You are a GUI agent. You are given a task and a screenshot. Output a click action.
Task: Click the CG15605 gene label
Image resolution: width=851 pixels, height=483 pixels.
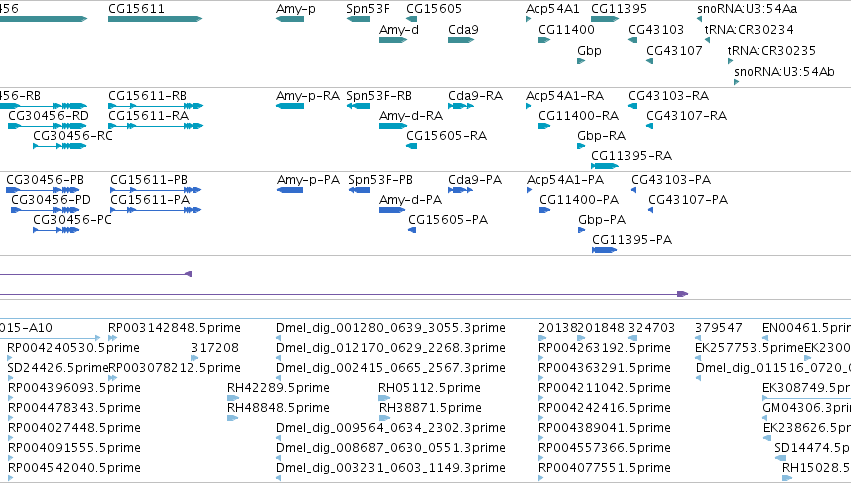(x=434, y=9)
